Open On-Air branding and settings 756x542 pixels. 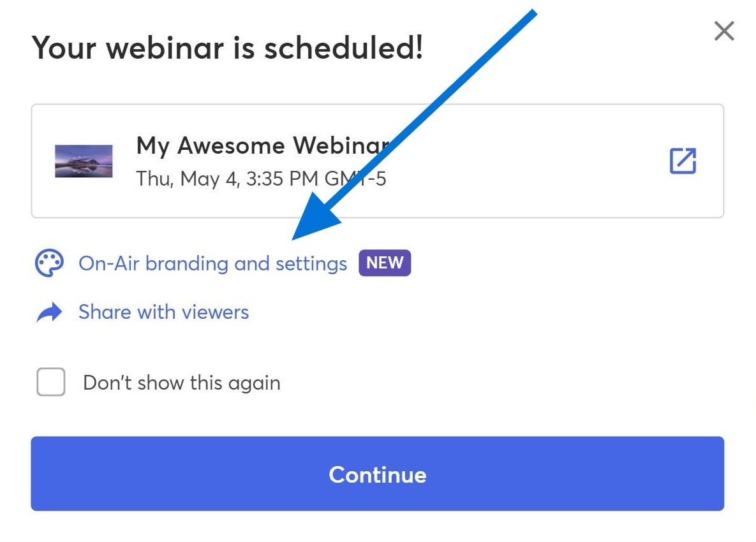212,263
